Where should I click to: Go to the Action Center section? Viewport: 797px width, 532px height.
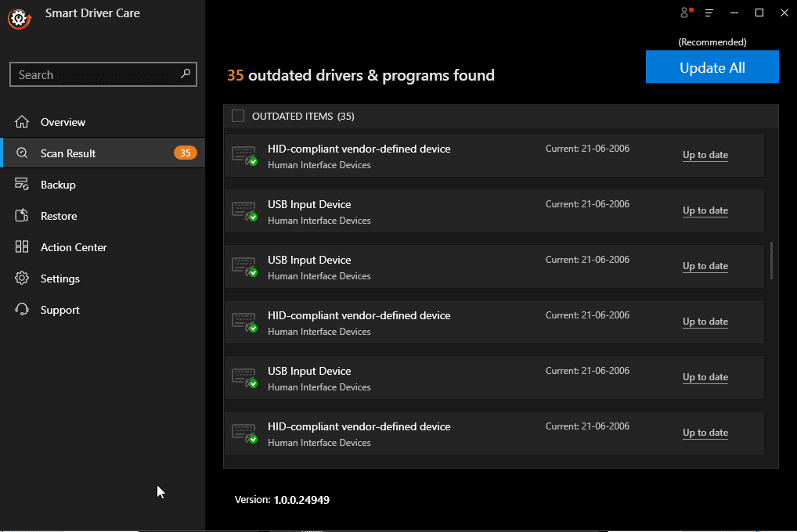click(74, 247)
